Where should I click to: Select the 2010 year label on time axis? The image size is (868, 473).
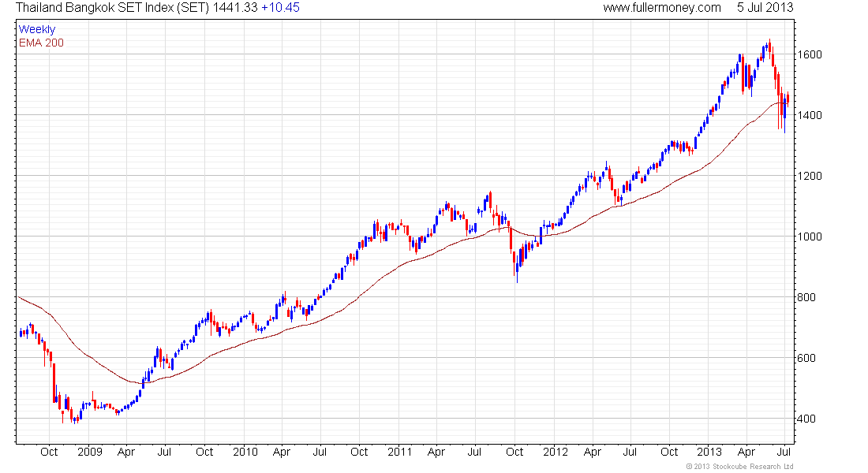pos(245,452)
